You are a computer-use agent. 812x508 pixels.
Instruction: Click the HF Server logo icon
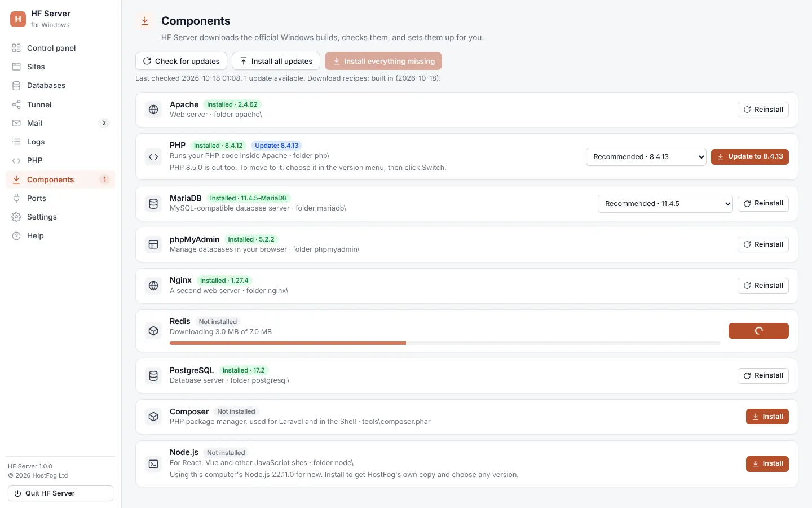[x=18, y=19]
